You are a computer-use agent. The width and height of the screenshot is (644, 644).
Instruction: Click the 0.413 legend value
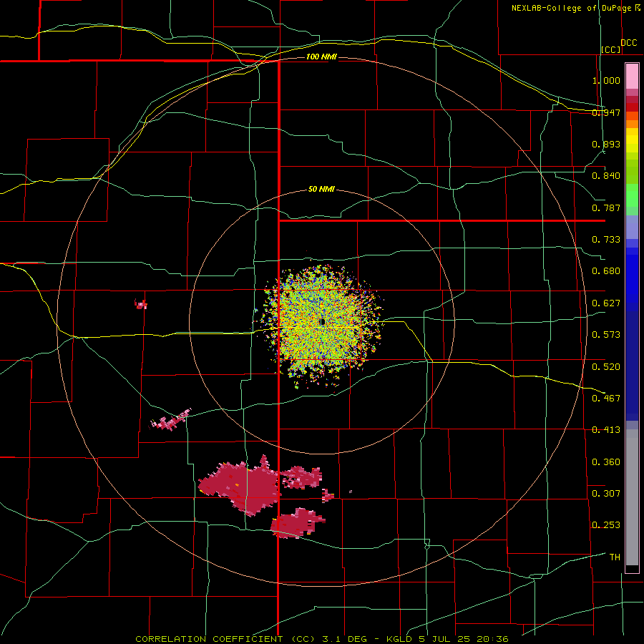click(x=606, y=430)
